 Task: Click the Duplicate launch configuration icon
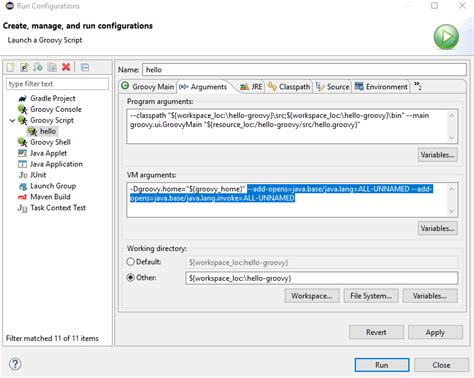point(52,67)
